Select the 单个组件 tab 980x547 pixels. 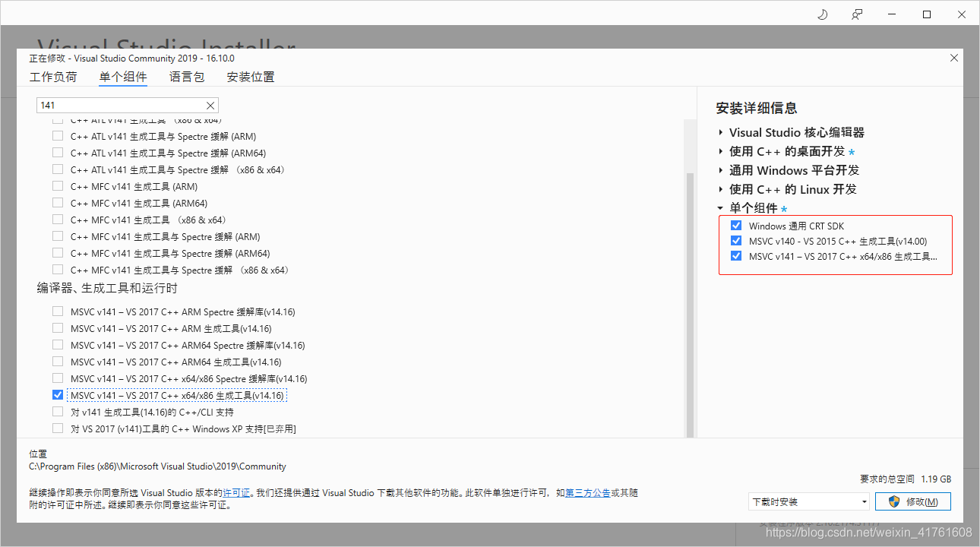(123, 77)
